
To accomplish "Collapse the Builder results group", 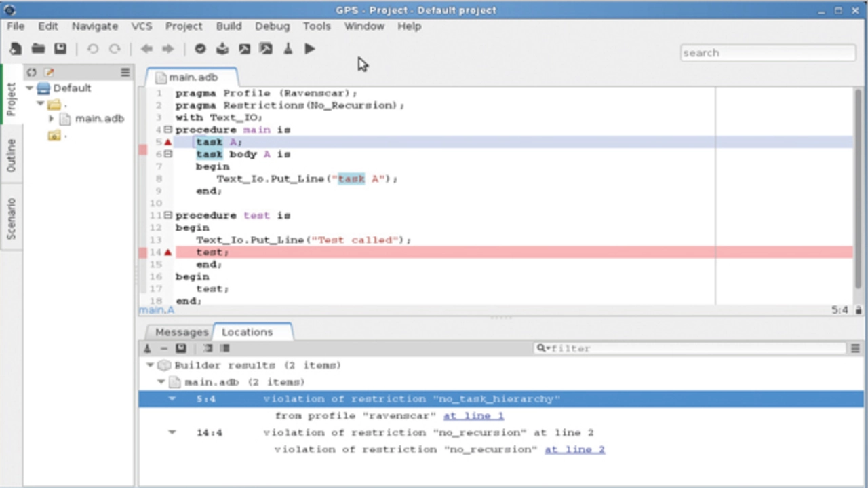I will pos(150,365).
